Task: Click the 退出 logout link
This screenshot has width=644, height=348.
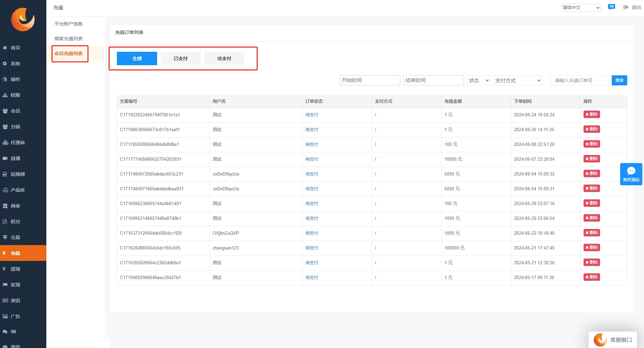Action: (636, 7)
